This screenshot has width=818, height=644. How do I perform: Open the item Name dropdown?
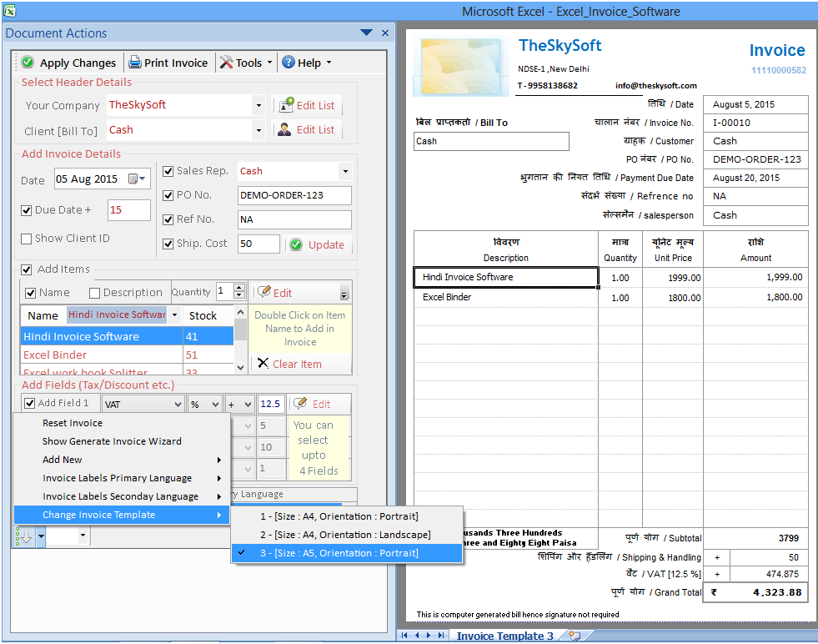pos(175,314)
